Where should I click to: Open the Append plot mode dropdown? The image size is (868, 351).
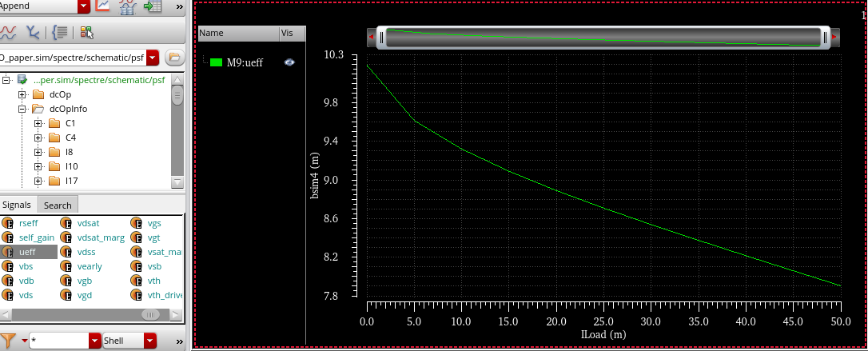84,6
